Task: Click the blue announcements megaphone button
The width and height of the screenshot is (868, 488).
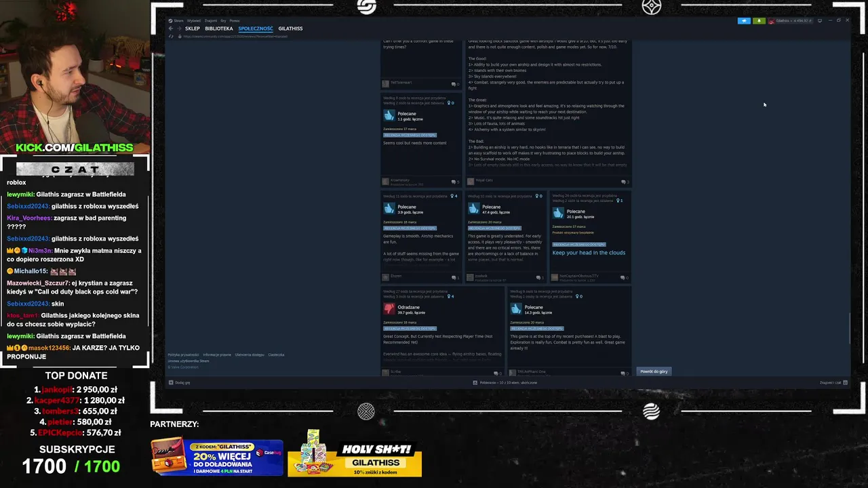Action: click(x=744, y=21)
